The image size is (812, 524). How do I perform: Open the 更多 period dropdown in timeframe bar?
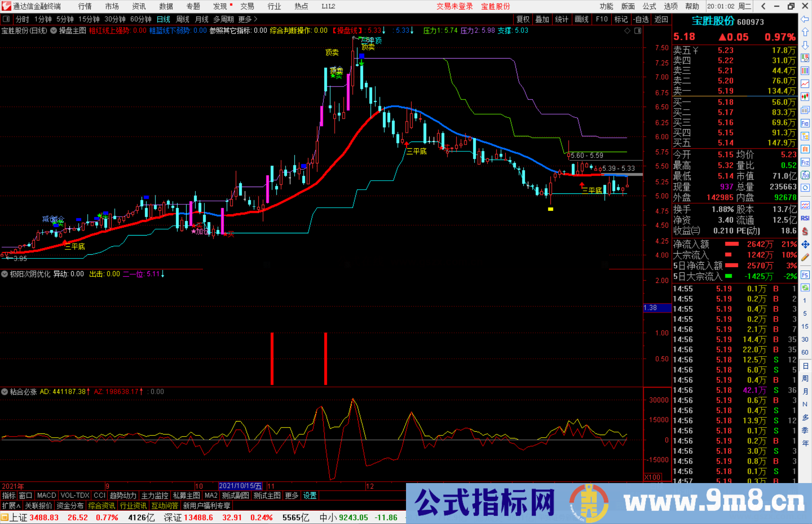(245, 19)
